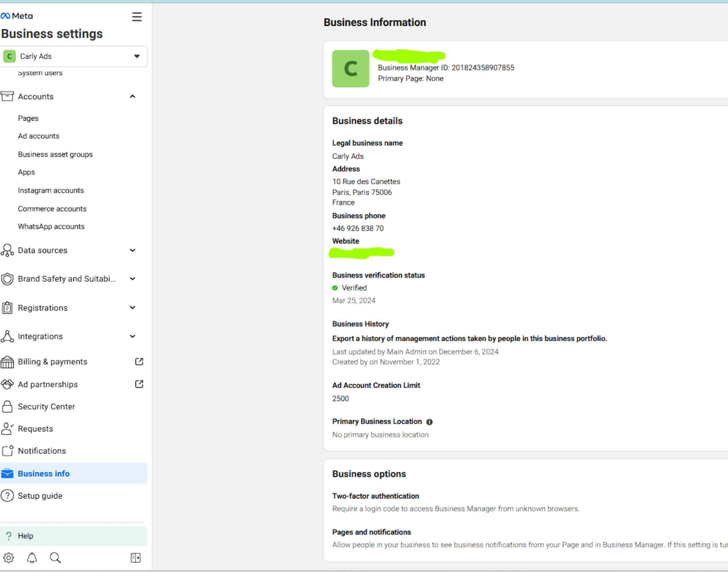This screenshot has height=572, width=728.
Task: Open settings gear icon at bottom
Action: 9,558
